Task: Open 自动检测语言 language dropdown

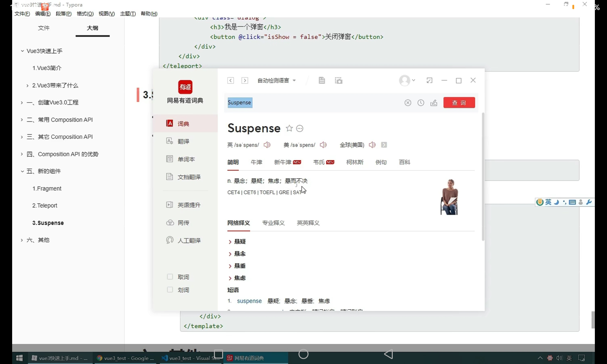Action: (276, 80)
